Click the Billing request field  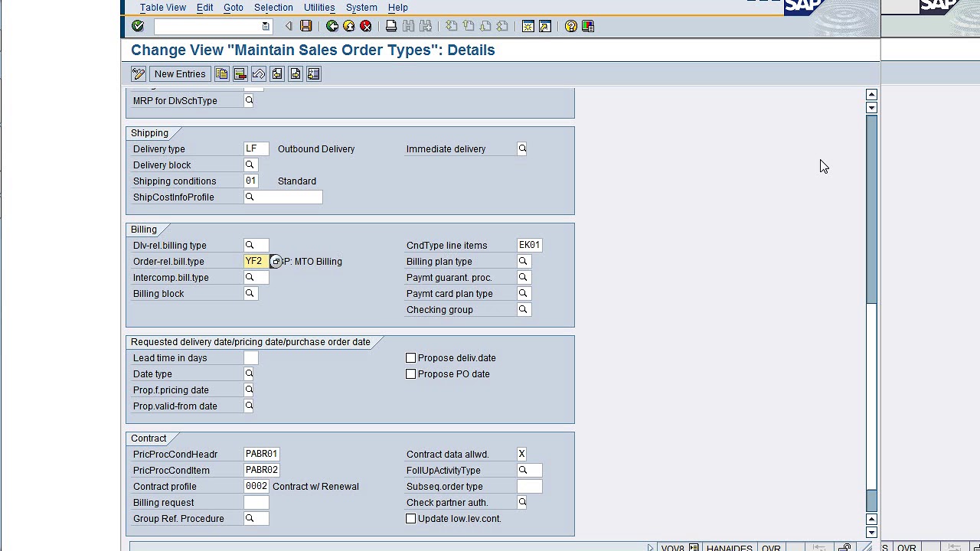tap(256, 503)
